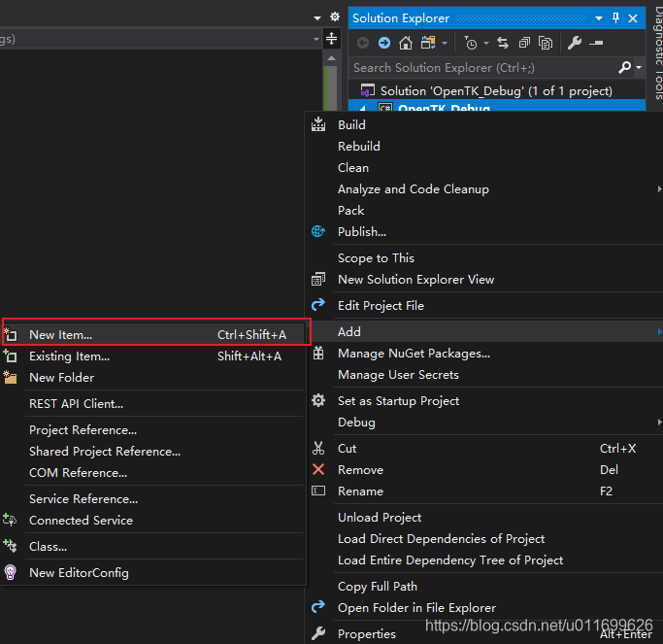The image size is (663, 644).
Task: Click Show All Files icon
Action: click(x=546, y=43)
